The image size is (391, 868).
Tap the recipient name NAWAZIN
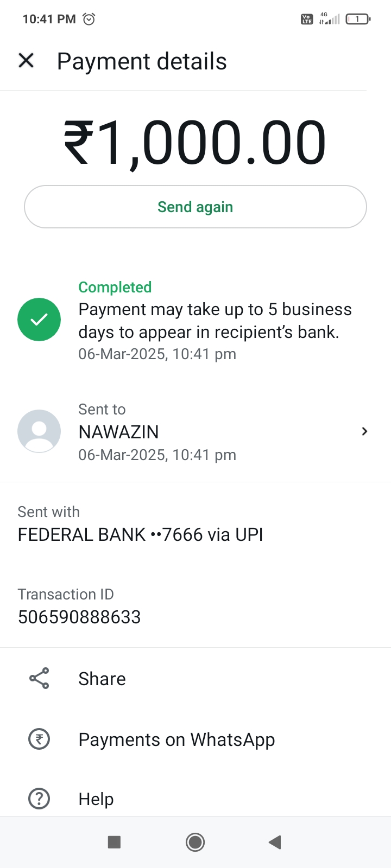click(x=118, y=432)
